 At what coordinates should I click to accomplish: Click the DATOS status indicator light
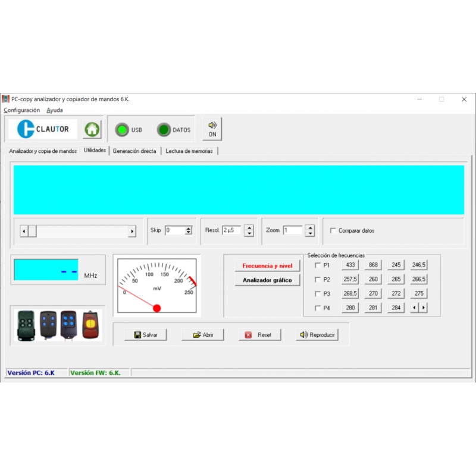click(x=164, y=130)
